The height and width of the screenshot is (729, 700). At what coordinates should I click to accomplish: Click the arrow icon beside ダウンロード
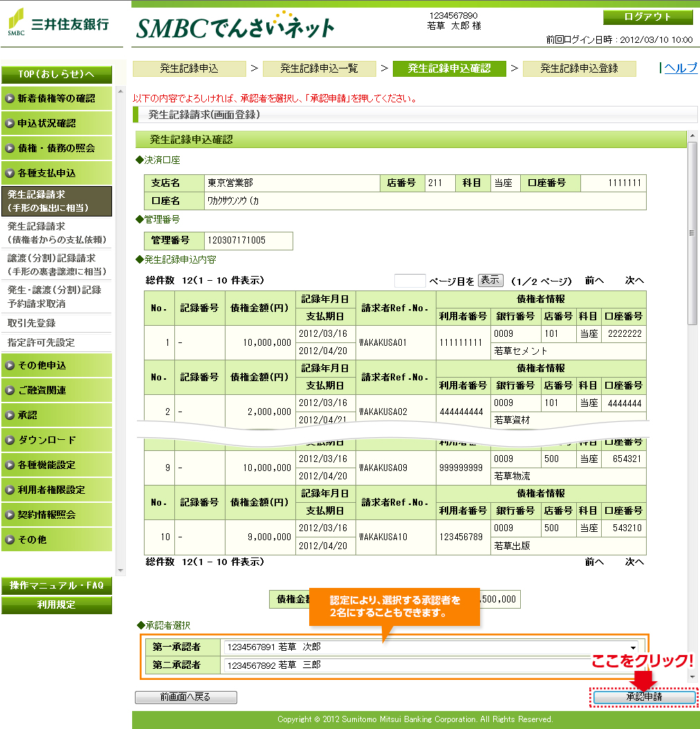[10, 440]
